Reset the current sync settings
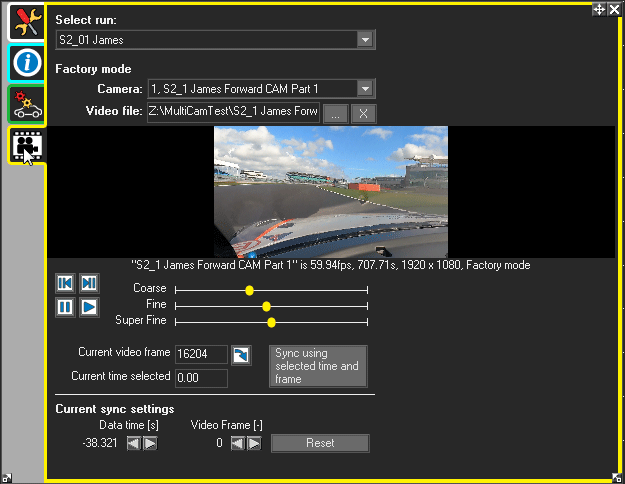The image size is (625, 484). 320,443
